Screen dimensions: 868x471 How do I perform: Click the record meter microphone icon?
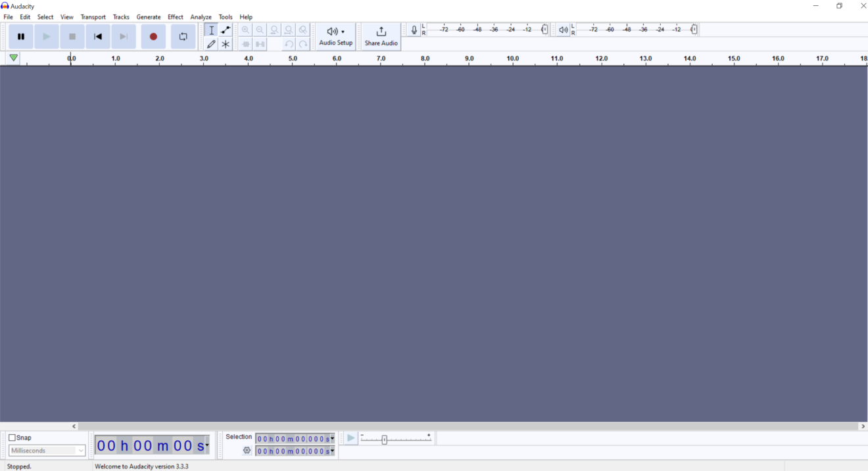pyautogui.click(x=414, y=30)
